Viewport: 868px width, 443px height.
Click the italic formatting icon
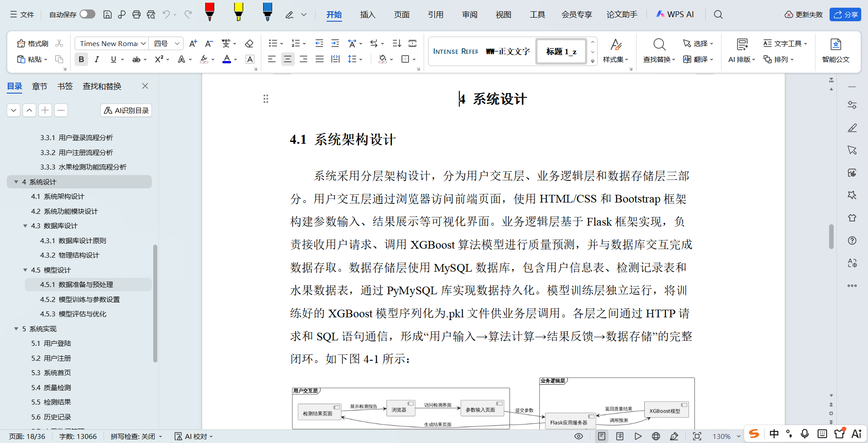(x=97, y=59)
